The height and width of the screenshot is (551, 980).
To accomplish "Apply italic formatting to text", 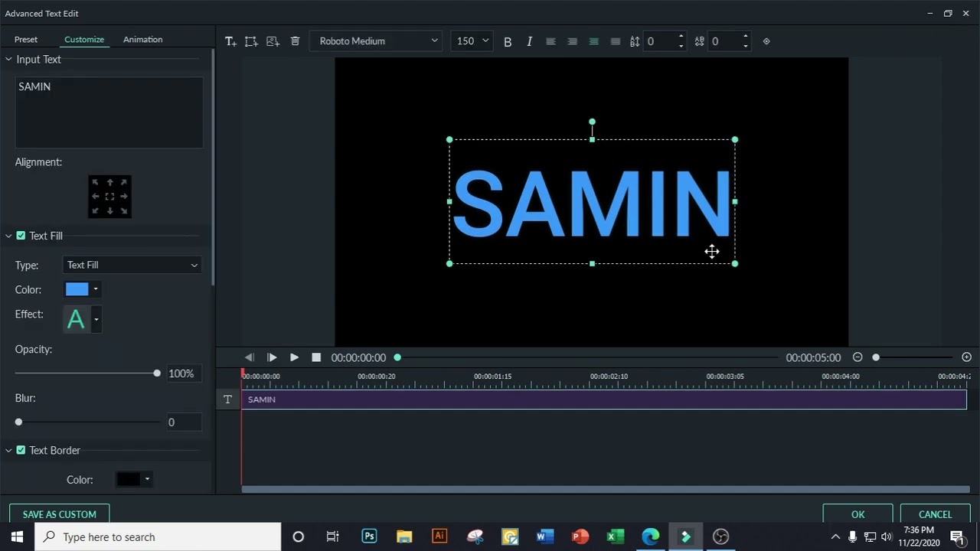I will coord(529,41).
